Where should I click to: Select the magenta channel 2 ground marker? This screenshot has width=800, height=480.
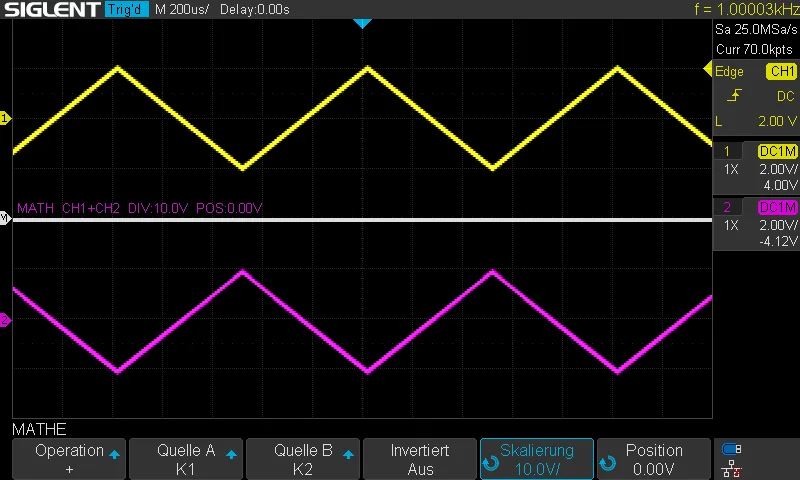click(5, 320)
